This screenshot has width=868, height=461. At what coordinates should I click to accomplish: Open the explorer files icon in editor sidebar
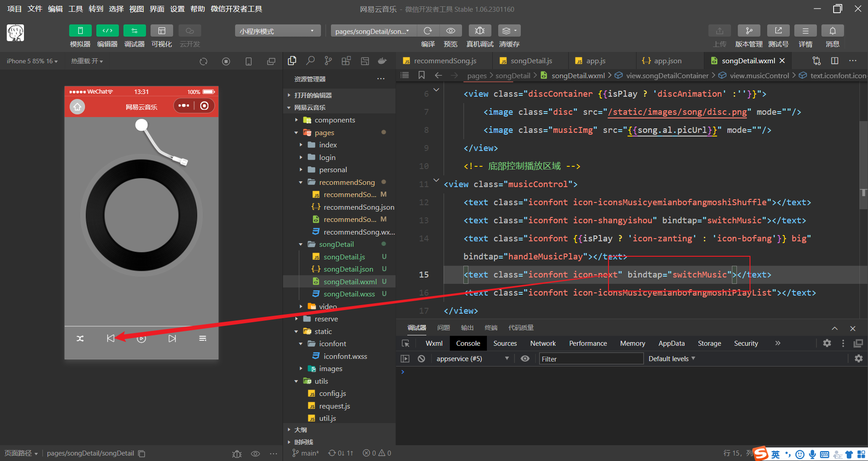292,61
